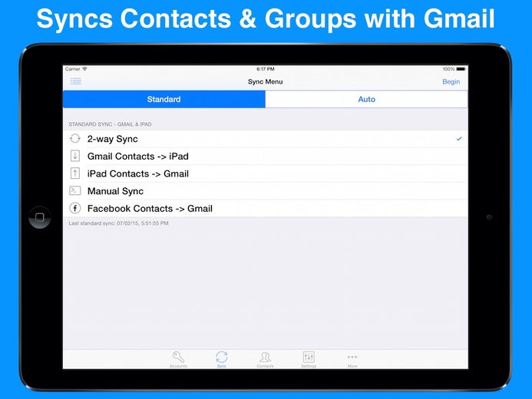Tap the Begin button
The height and width of the screenshot is (399, 532).
[451, 81]
